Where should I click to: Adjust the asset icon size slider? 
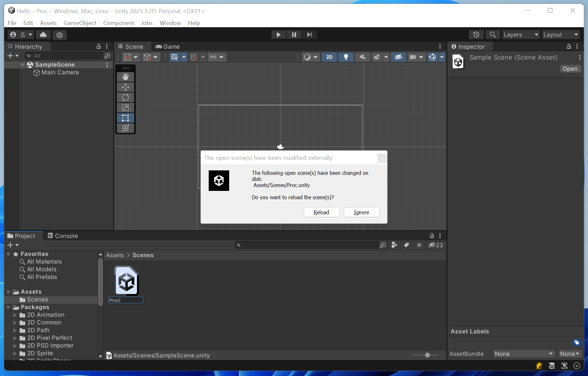(x=427, y=355)
